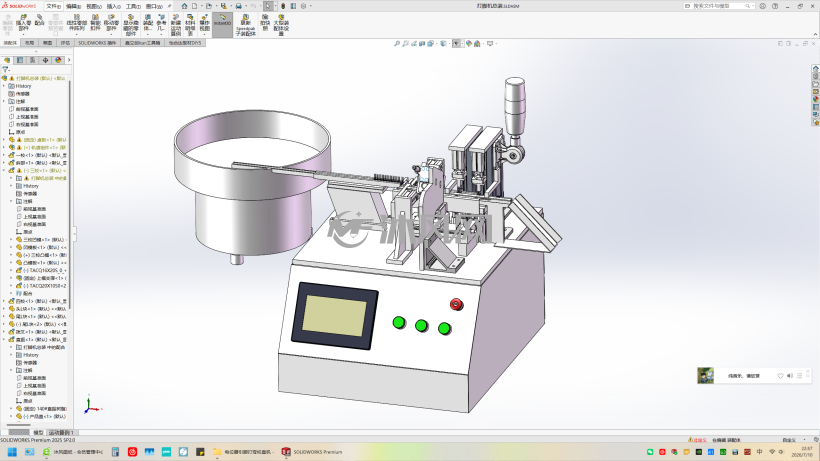Open the SOLIDWORKS 插件 ribbon tab
The width and height of the screenshot is (820, 461).
[x=97, y=43]
